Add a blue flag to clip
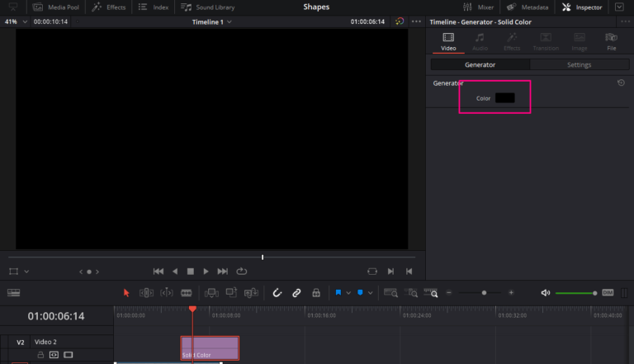The width and height of the screenshot is (634, 364). (x=338, y=292)
